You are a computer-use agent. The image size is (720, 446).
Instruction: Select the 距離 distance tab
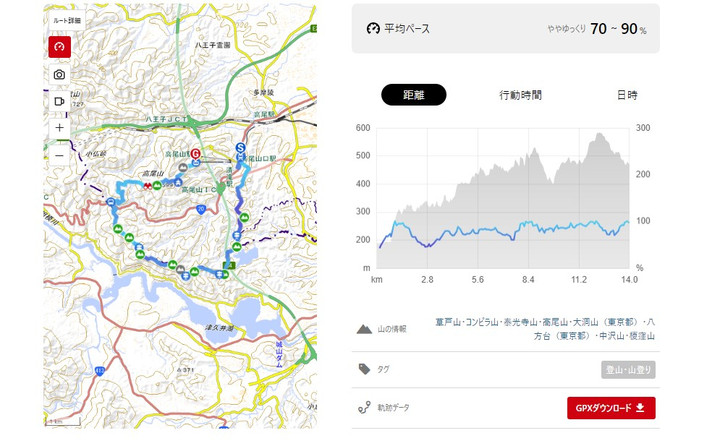click(x=413, y=95)
